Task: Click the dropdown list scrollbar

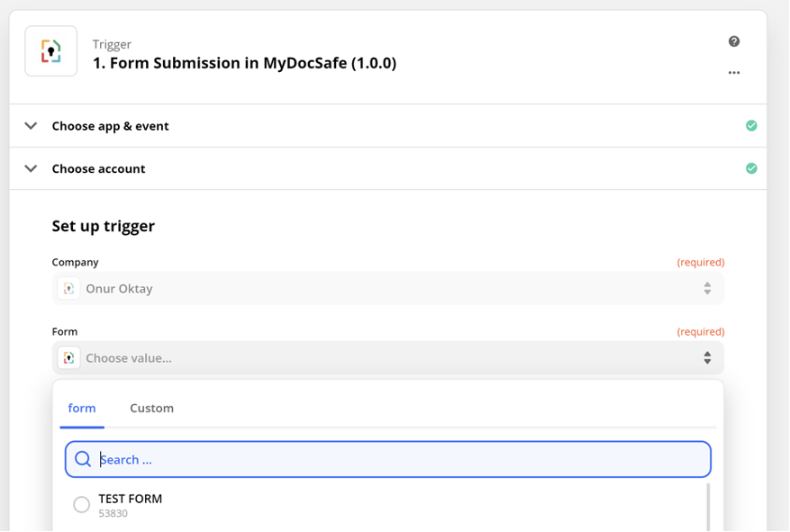Action: 708,507
